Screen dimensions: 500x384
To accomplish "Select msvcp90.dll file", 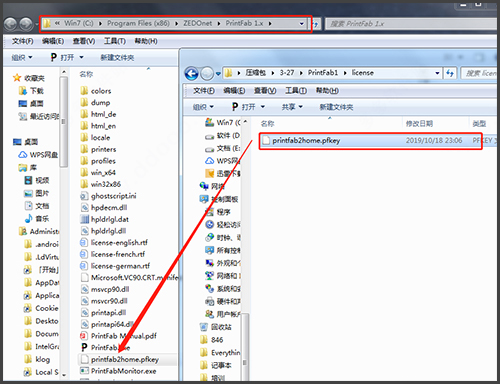I will pos(105,289).
